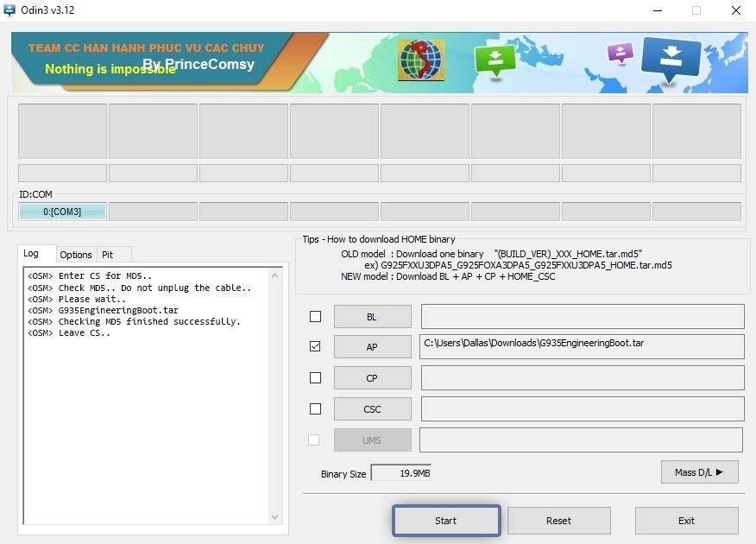
Task: Click the 'NEW model' tips line
Action: coord(448,276)
